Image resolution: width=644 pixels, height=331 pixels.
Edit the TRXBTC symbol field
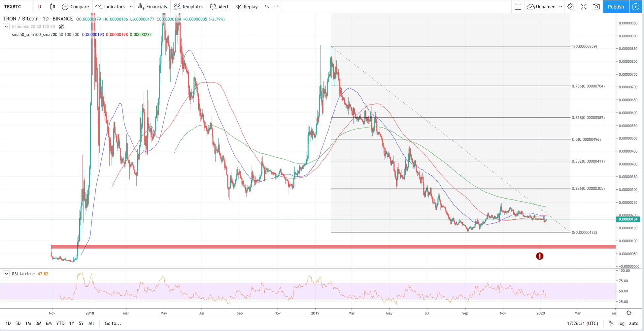tap(13, 7)
